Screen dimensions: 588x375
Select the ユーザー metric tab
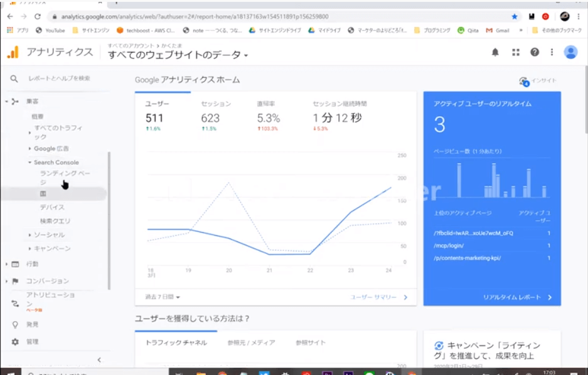click(x=163, y=116)
